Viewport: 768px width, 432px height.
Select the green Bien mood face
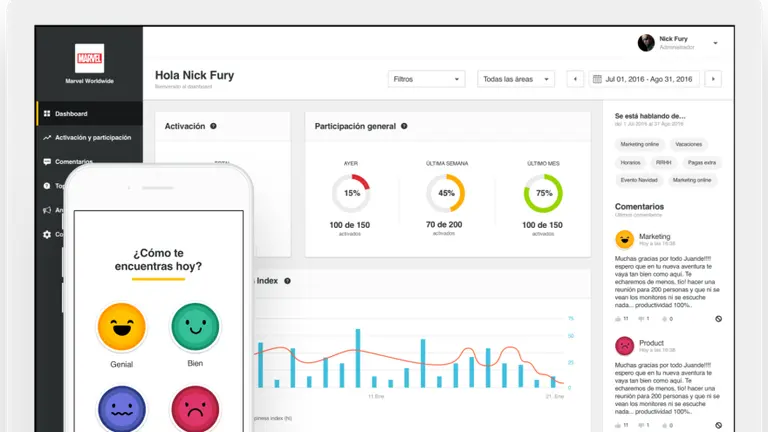195,327
